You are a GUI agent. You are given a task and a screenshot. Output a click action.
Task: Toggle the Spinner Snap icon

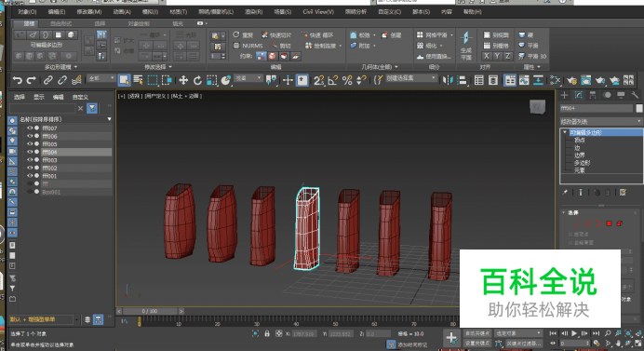(x=361, y=80)
